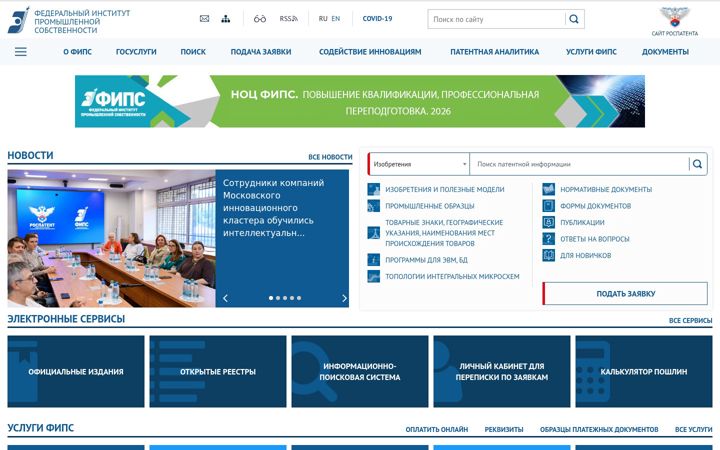Open Подача заявки menu
The image size is (720, 450).
point(261,52)
